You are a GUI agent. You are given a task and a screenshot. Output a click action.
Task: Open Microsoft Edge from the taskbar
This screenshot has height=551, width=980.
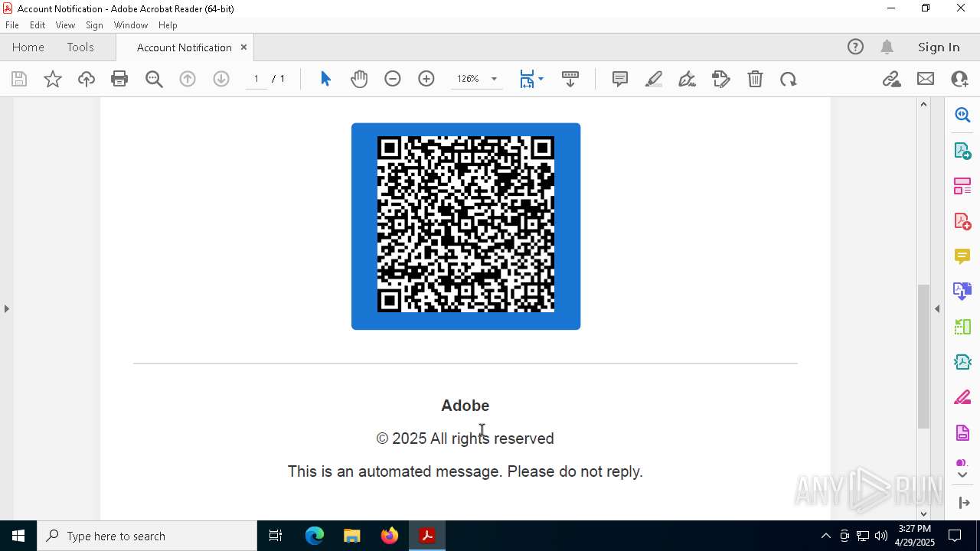point(315,536)
